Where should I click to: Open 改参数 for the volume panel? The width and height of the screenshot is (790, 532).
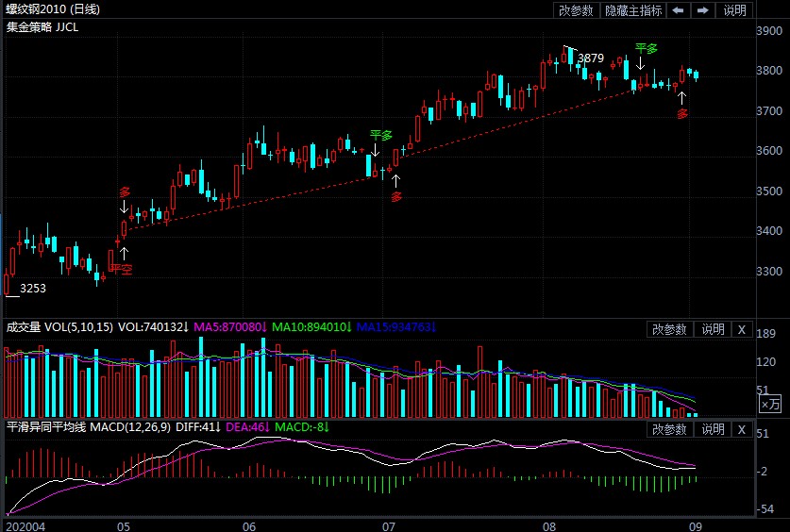tap(669, 329)
